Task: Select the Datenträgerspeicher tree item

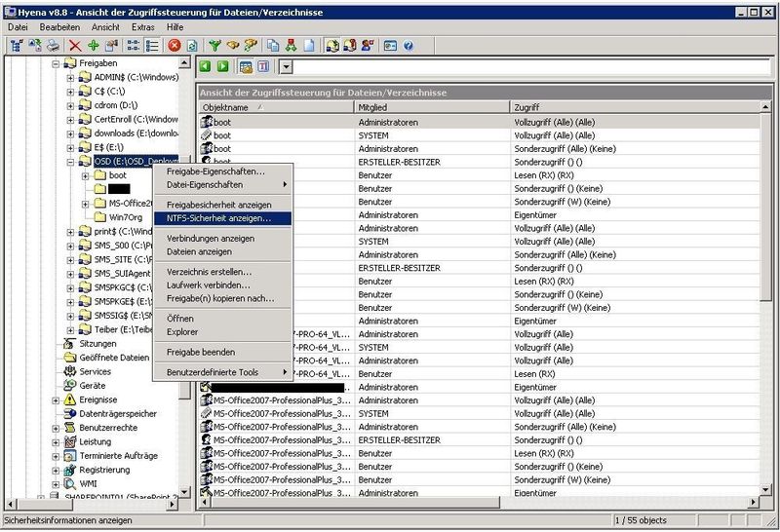Action: pyautogui.click(x=118, y=414)
